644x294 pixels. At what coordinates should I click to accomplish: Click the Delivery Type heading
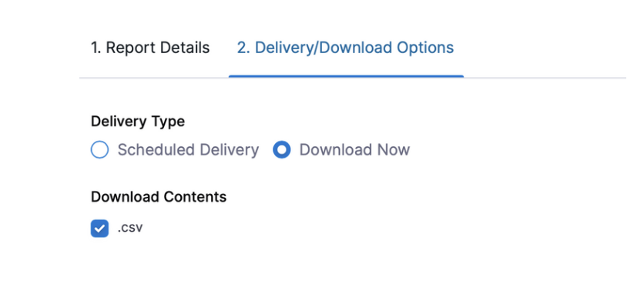click(x=138, y=122)
